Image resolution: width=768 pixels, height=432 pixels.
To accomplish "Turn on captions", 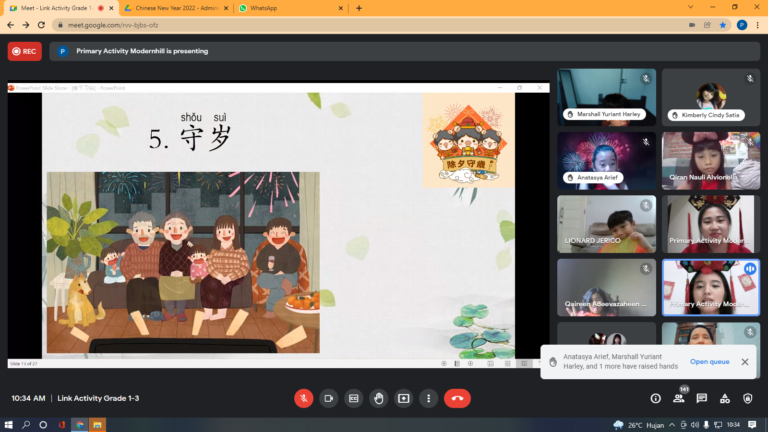I will (x=353, y=398).
